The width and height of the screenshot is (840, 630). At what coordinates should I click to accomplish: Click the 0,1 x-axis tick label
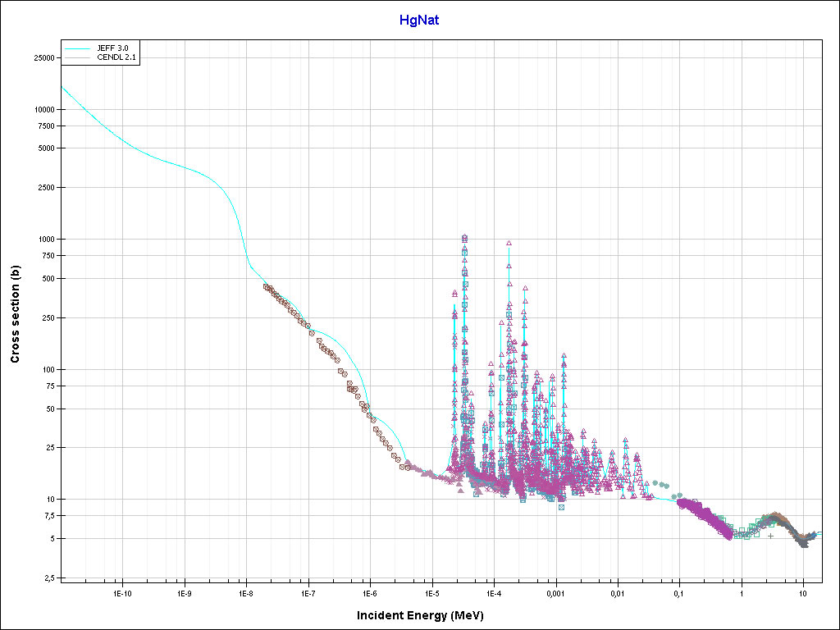click(679, 592)
